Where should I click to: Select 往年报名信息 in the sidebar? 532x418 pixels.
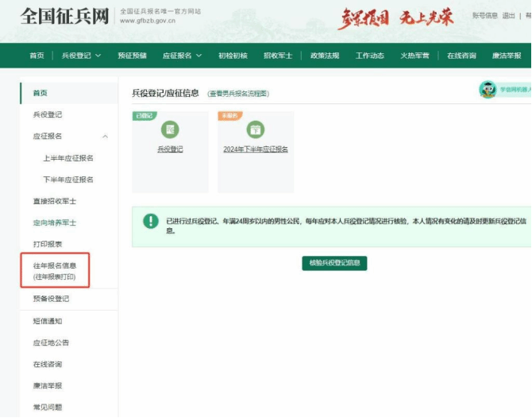pos(55,265)
